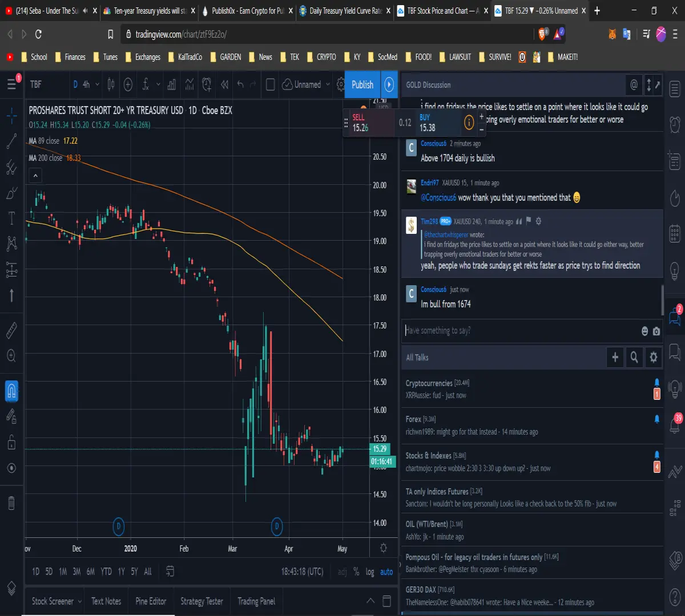The height and width of the screenshot is (616, 685).
Task: Toggle the adj adjustment option
Action: [x=342, y=572]
